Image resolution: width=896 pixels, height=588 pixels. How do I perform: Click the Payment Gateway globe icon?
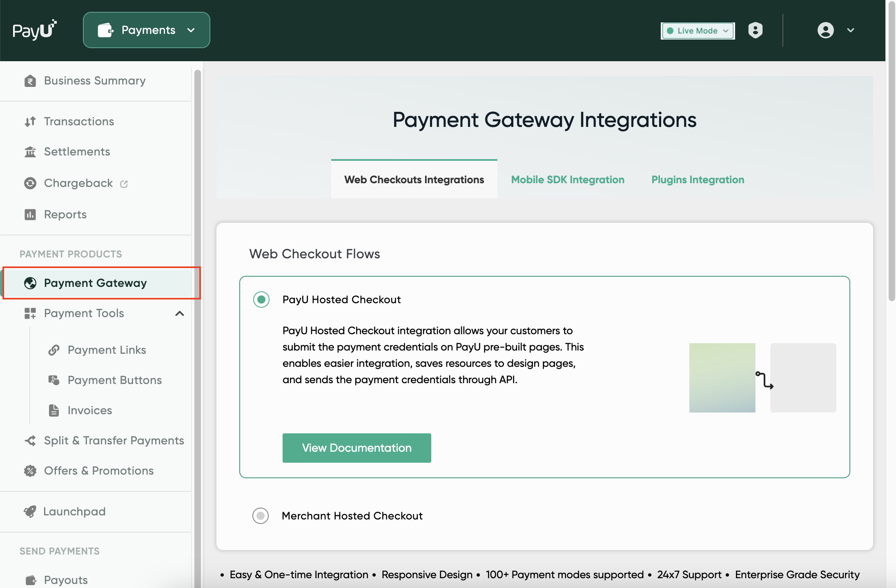(x=30, y=283)
